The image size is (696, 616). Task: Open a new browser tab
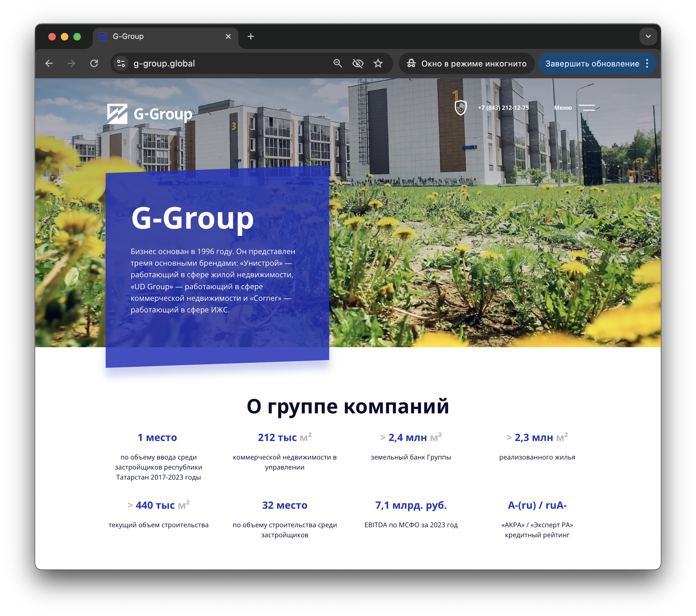coord(251,36)
